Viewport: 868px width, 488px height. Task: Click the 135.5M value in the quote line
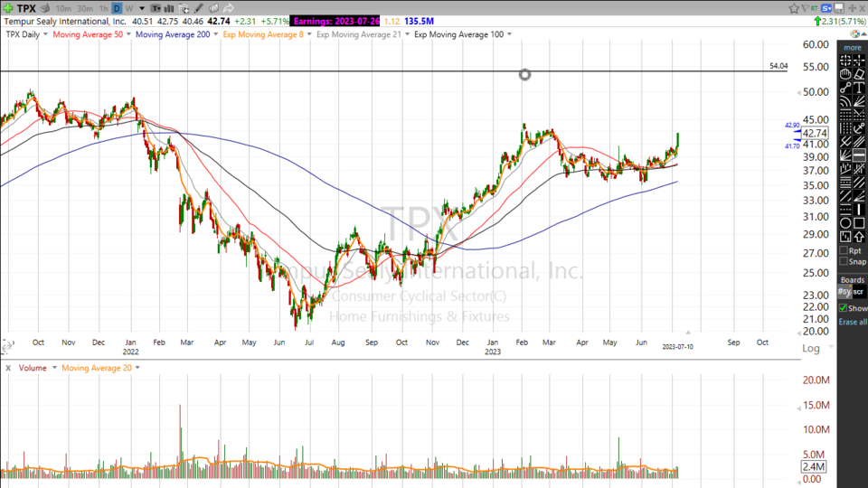pyautogui.click(x=419, y=21)
